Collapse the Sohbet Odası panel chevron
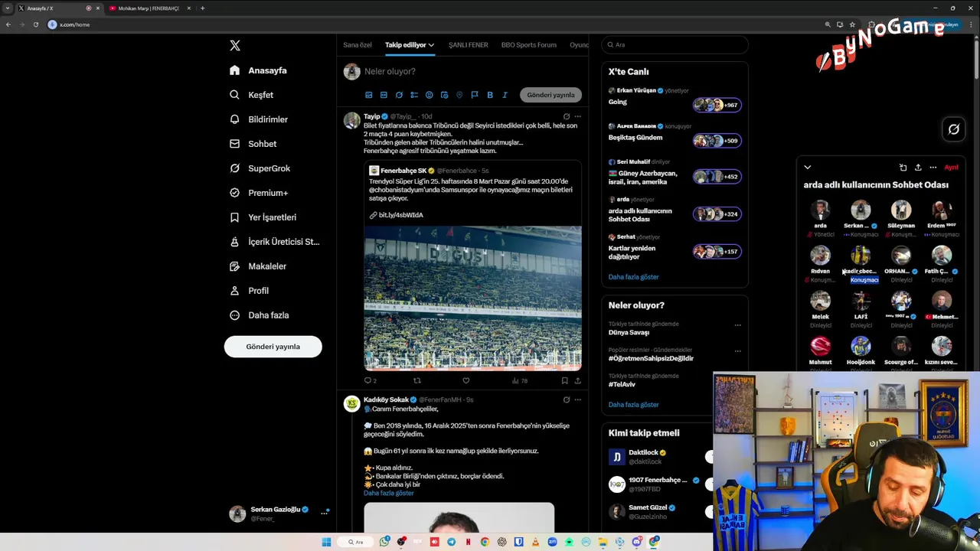Image resolution: width=980 pixels, height=551 pixels. 807,167
